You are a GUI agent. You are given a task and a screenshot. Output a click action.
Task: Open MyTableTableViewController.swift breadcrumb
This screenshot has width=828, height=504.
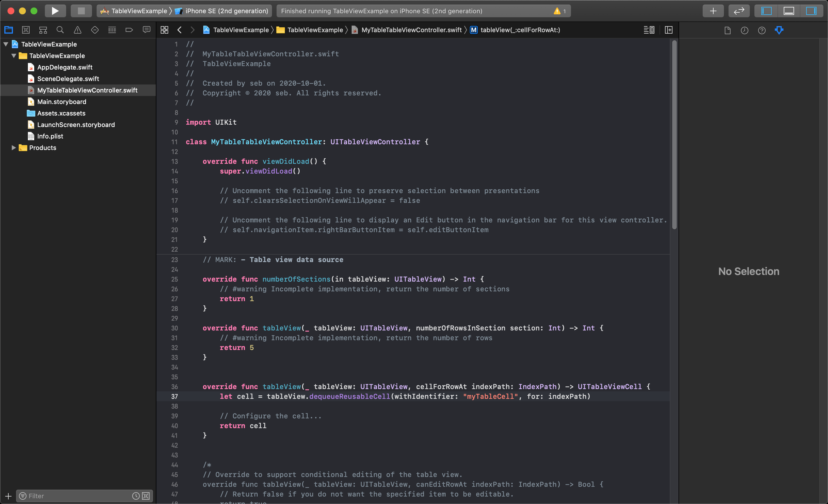407,30
